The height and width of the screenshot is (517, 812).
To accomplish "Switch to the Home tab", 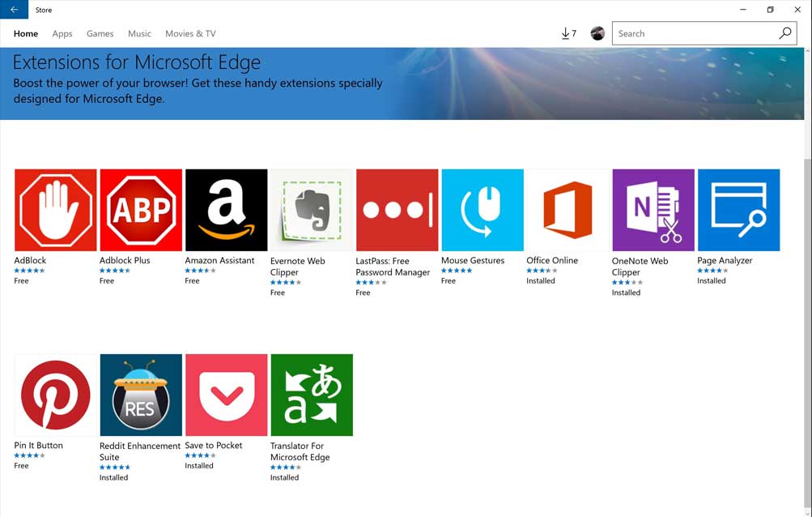I will click(26, 34).
